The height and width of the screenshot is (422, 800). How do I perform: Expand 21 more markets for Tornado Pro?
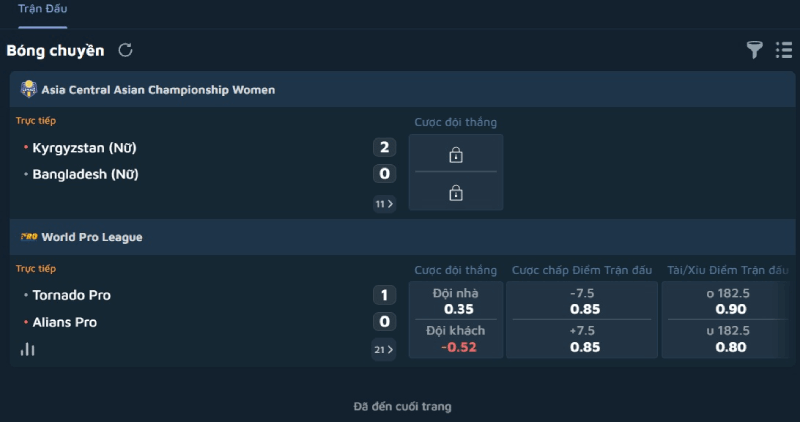(384, 350)
